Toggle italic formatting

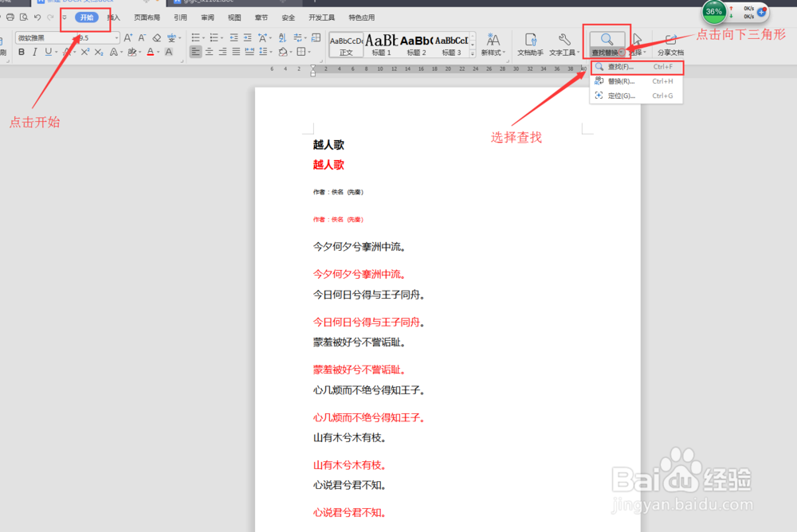coord(35,52)
